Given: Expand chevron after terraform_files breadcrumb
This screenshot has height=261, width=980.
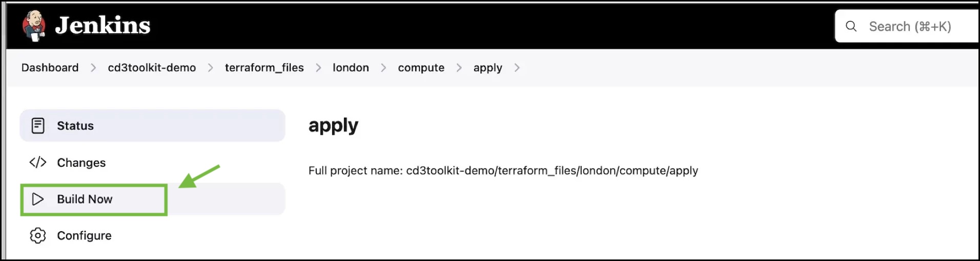Looking at the screenshot, I should pos(318,68).
